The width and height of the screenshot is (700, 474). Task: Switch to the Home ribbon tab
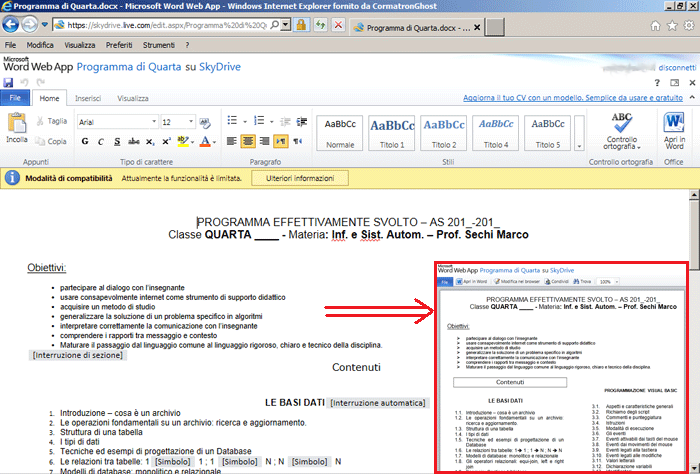click(49, 98)
